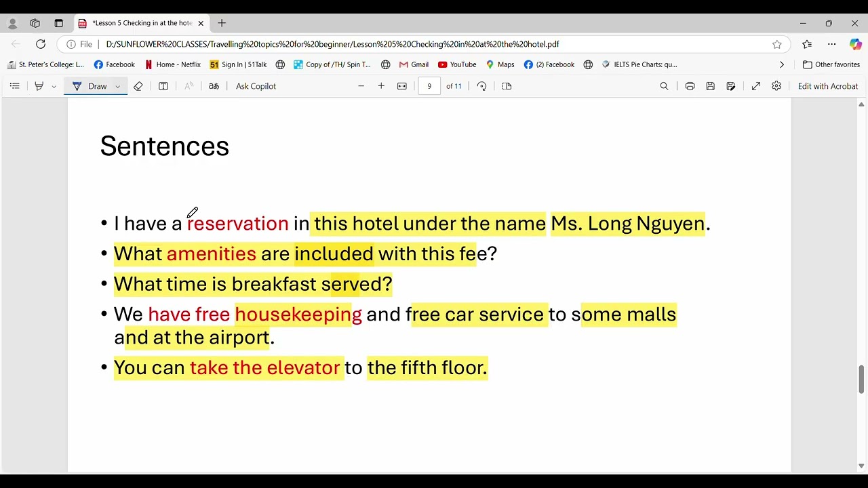
Task: Open the profile avatar menu
Action: [x=12, y=23]
